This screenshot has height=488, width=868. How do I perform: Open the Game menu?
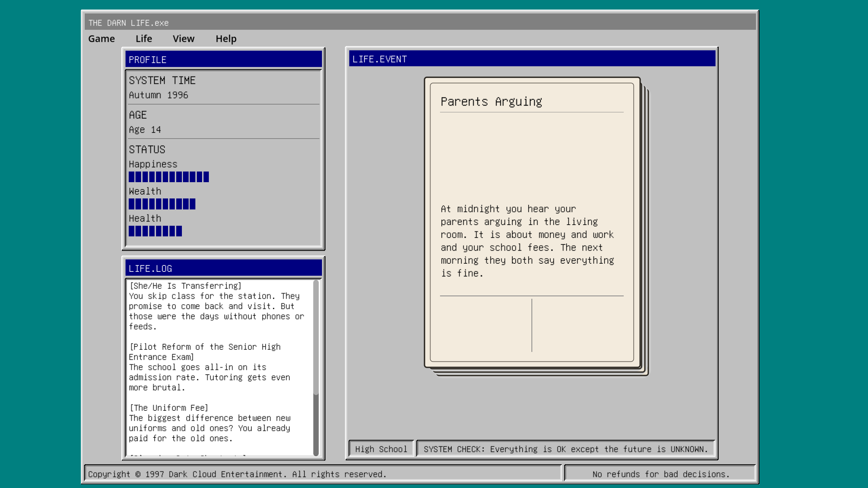click(101, 39)
